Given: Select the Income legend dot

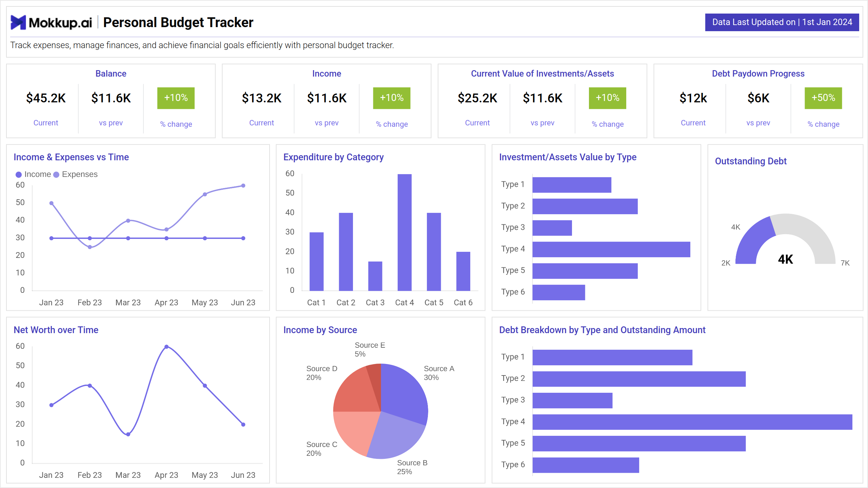Looking at the screenshot, I should pyautogui.click(x=19, y=175).
